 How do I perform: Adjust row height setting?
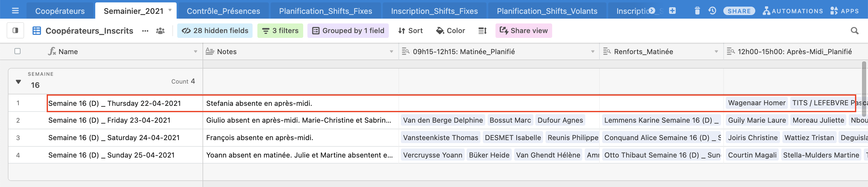tap(482, 31)
